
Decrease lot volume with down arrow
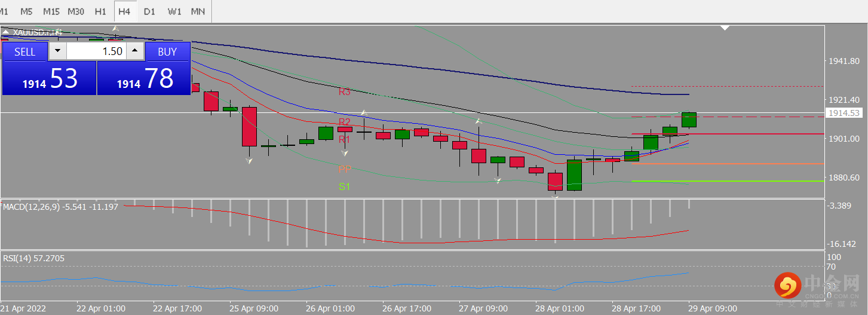pyautogui.click(x=57, y=51)
